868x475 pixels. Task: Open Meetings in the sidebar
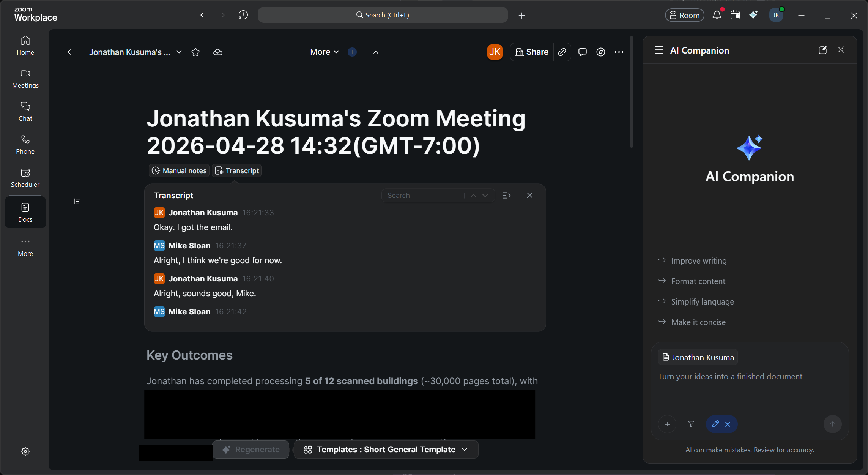pos(25,79)
